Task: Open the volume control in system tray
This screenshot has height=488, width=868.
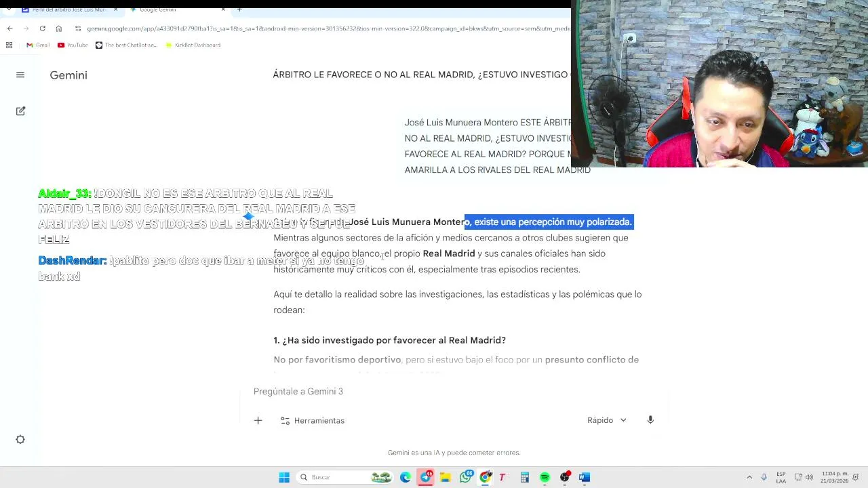Action: (x=809, y=477)
